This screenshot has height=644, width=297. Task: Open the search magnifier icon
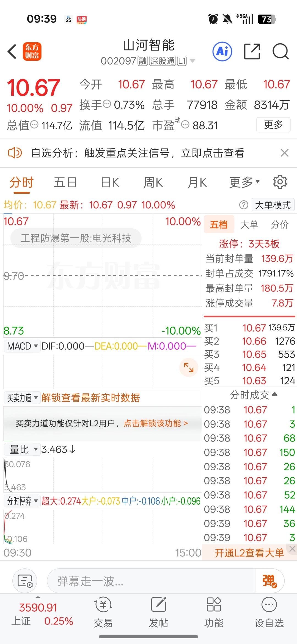[x=280, y=51]
